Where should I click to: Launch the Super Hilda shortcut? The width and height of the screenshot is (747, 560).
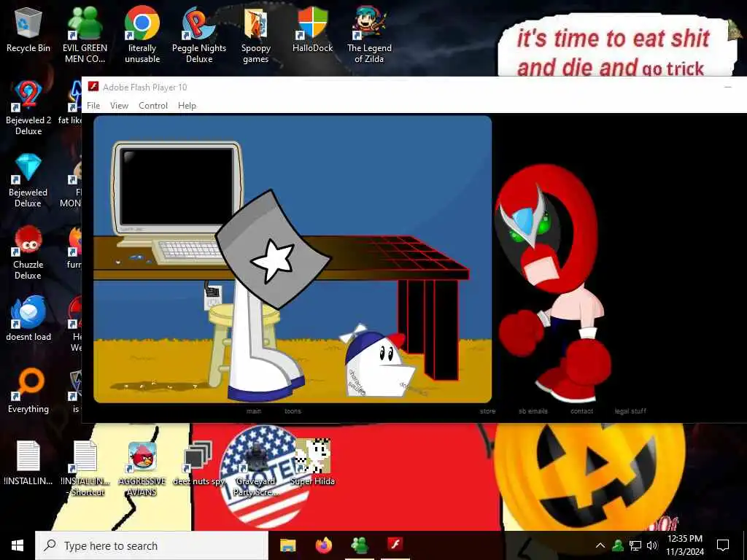click(x=312, y=463)
